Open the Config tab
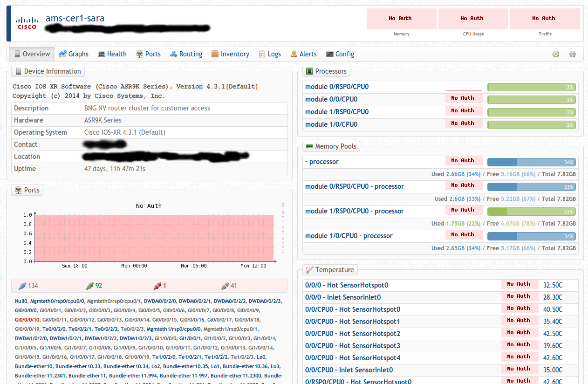 (x=340, y=54)
